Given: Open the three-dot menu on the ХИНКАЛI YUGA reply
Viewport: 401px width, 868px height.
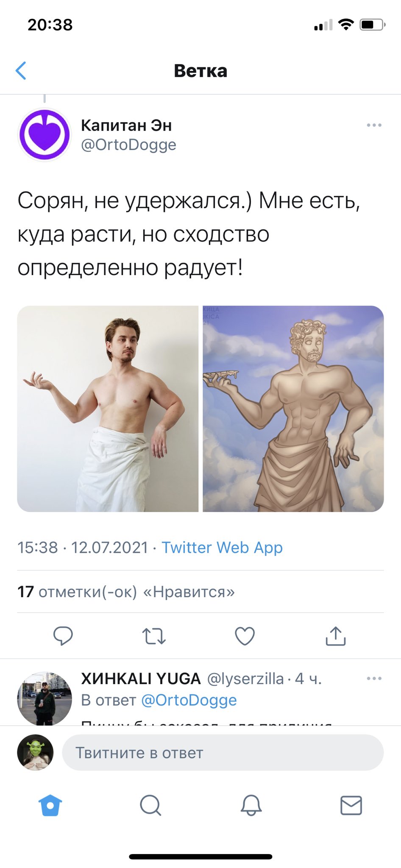Looking at the screenshot, I should click(374, 679).
